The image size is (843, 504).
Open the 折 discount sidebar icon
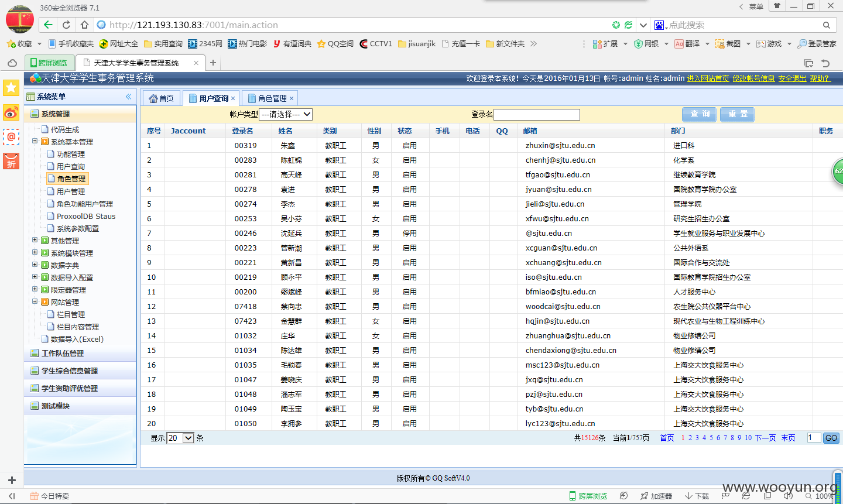click(x=11, y=161)
